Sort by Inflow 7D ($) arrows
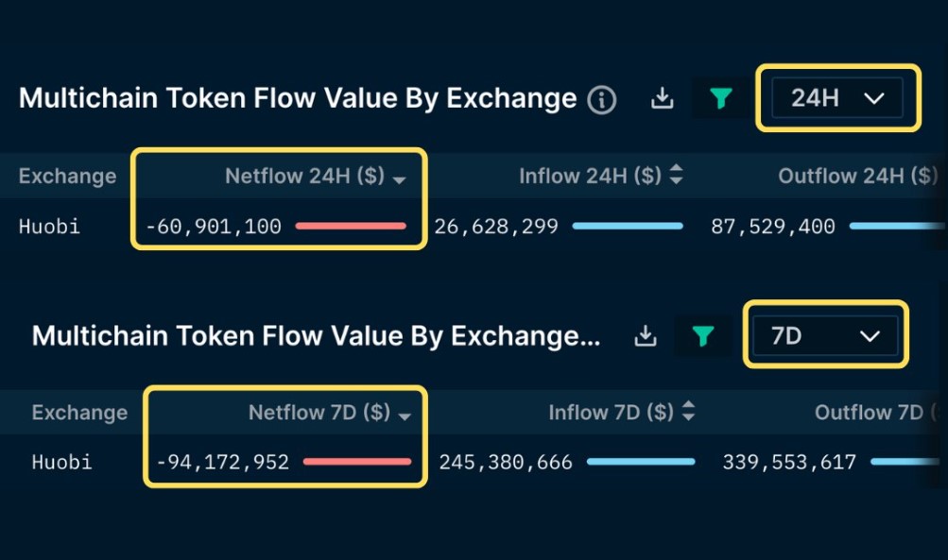948x560 pixels. (x=689, y=411)
